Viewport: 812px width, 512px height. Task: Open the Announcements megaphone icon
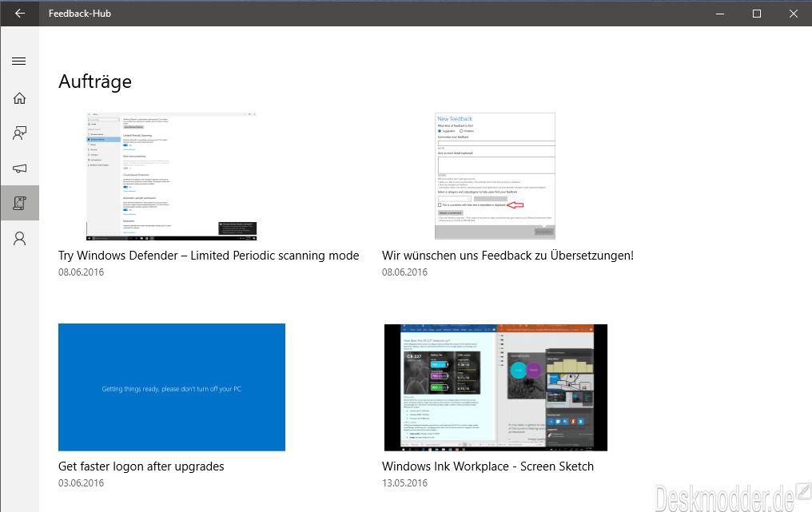[19, 169]
